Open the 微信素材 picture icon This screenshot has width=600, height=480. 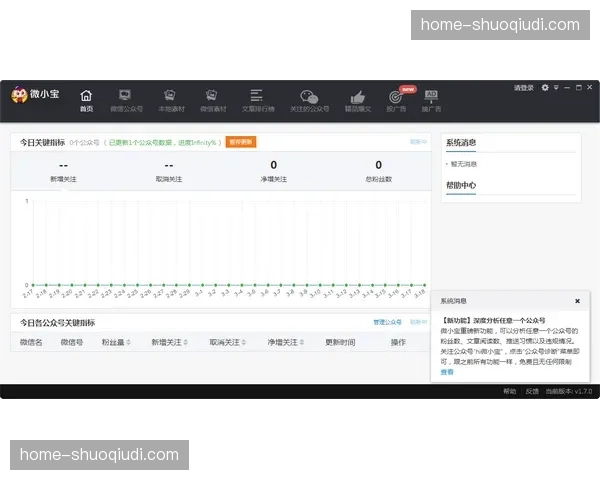point(211,95)
